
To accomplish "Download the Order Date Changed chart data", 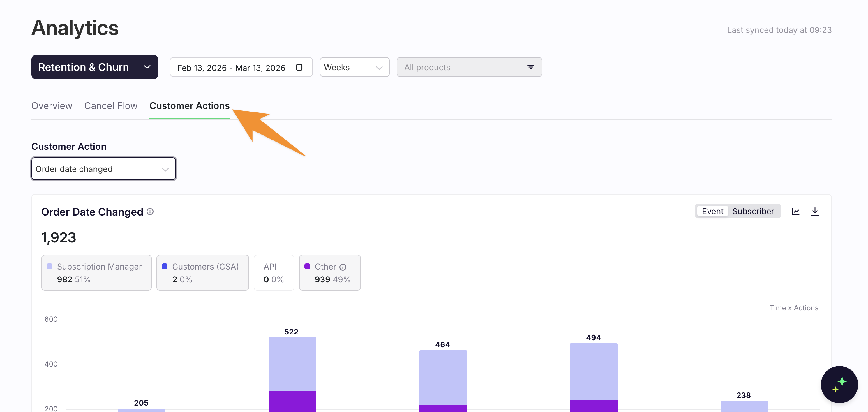I will click(x=816, y=212).
